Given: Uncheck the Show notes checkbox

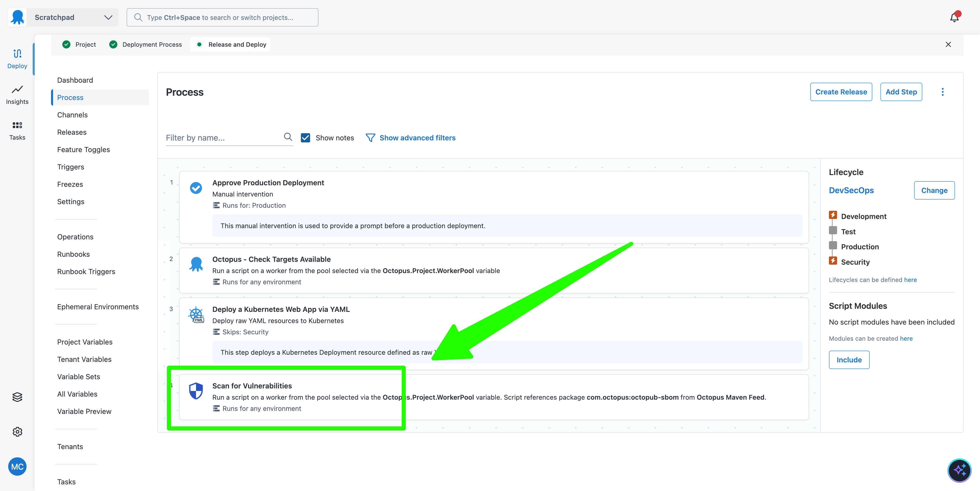Looking at the screenshot, I should click(305, 138).
